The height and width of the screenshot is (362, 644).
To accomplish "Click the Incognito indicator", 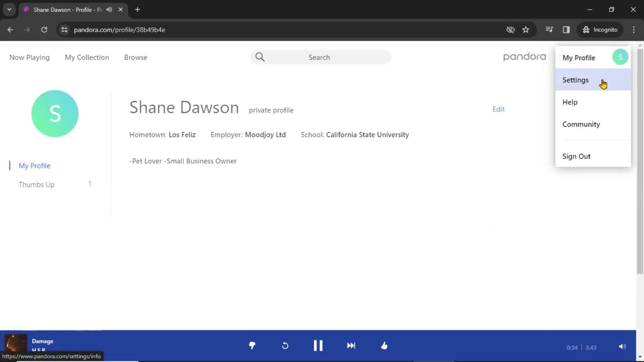I will click(600, 29).
